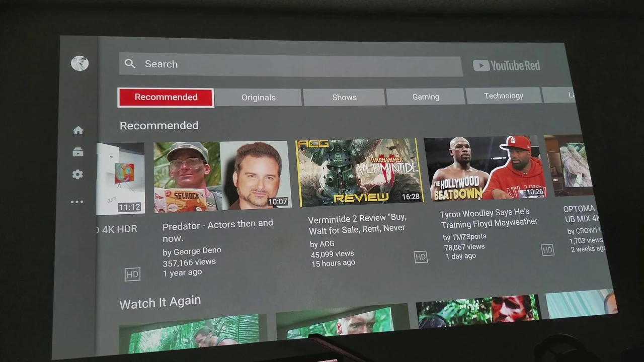Open first Watch It Again jungle thumbnail
Viewport: 644px width, 362px height.
[x=193, y=333]
